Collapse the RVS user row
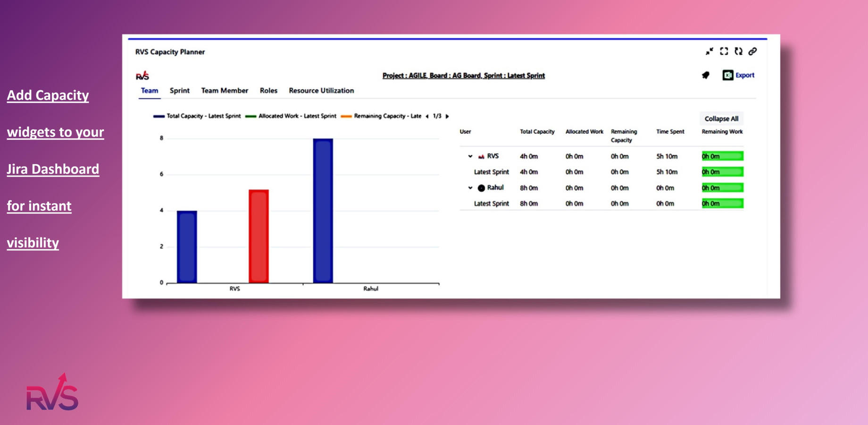Image resolution: width=868 pixels, height=425 pixels. (470, 156)
